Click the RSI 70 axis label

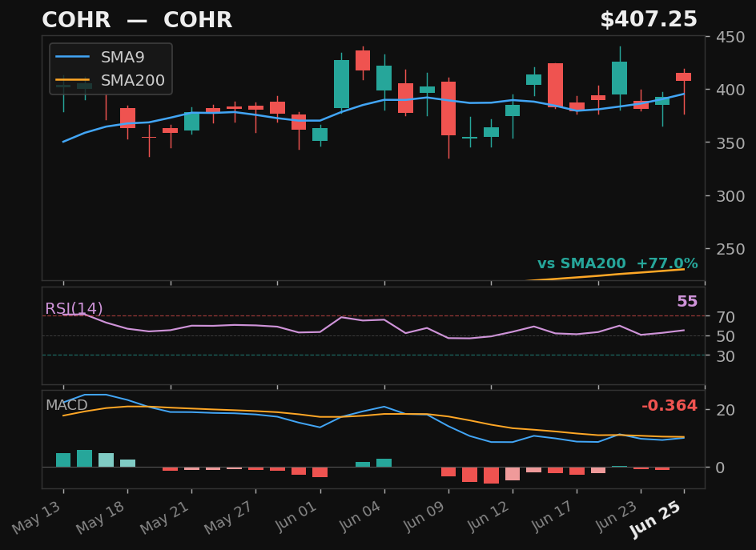tap(726, 317)
